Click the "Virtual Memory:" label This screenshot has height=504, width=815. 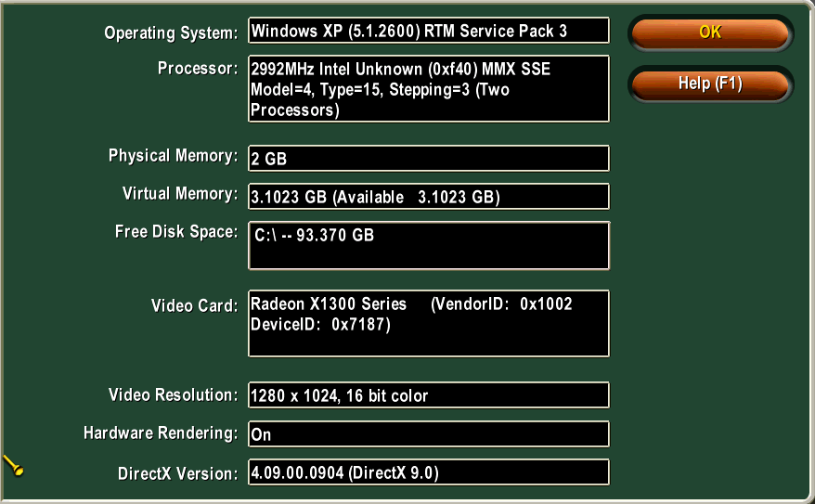pos(180,194)
